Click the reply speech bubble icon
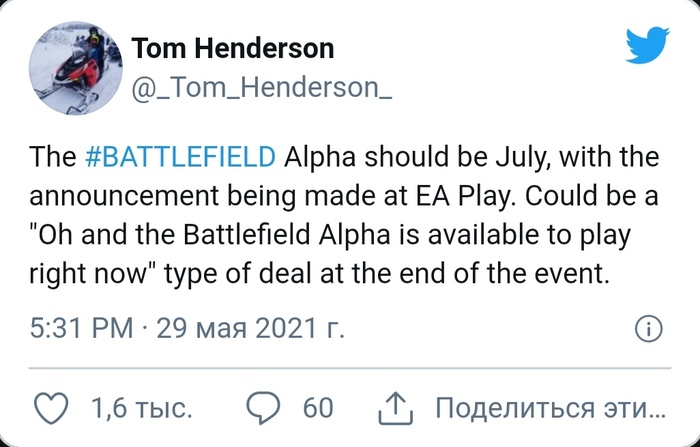Image resolution: width=700 pixels, height=447 pixels. 262,408
